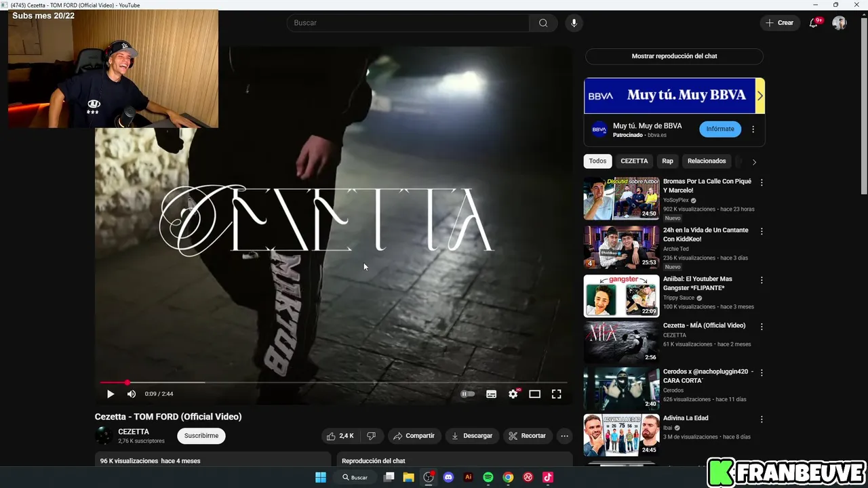Open the account avatar menu
This screenshot has height=488, width=868.
(840, 23)
